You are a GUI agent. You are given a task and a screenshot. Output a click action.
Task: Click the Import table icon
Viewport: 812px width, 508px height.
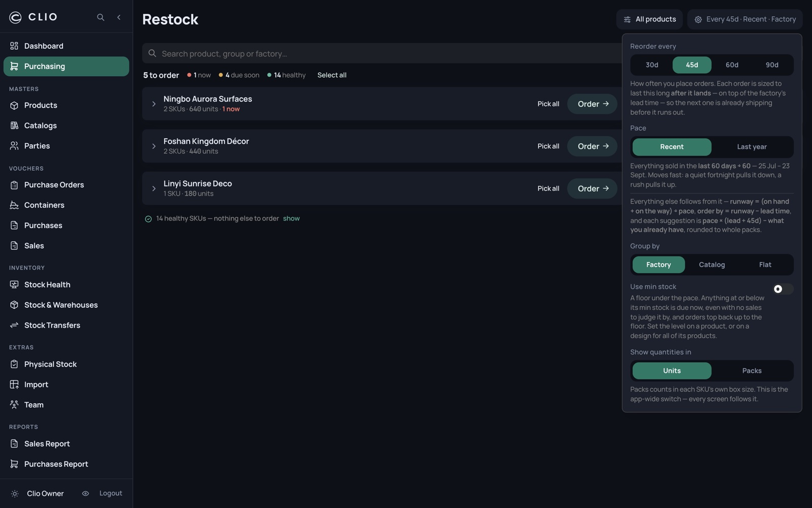[x=14, y=385]
